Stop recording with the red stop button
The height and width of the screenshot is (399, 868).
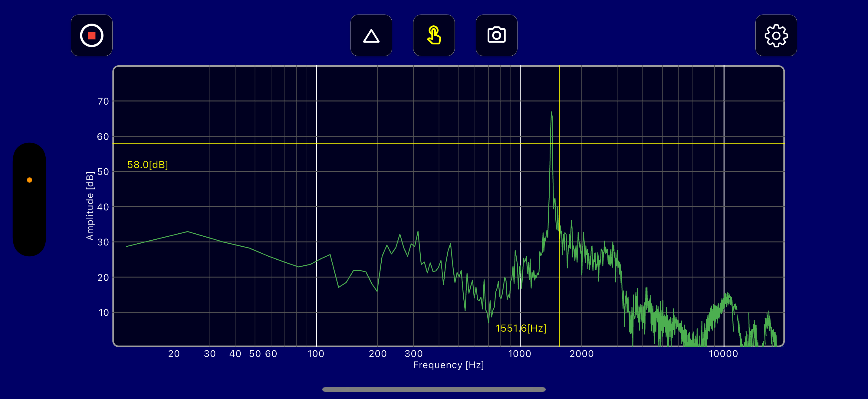(91, 35)
